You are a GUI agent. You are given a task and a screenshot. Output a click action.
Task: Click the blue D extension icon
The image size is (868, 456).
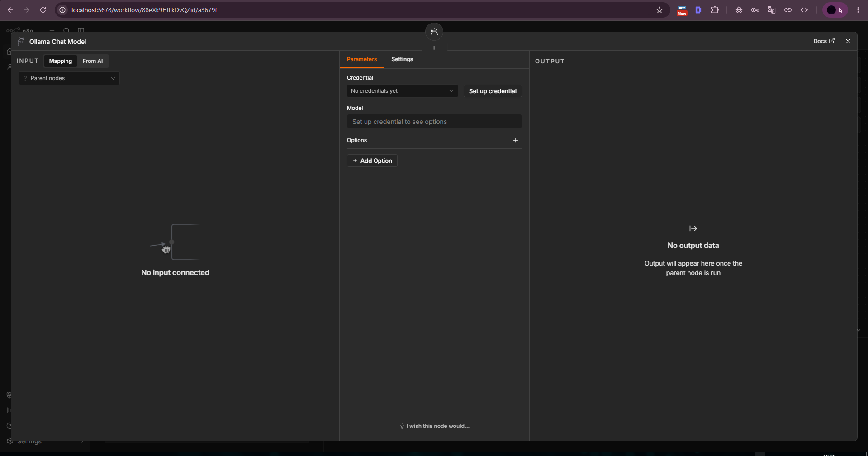coord(698,10)
